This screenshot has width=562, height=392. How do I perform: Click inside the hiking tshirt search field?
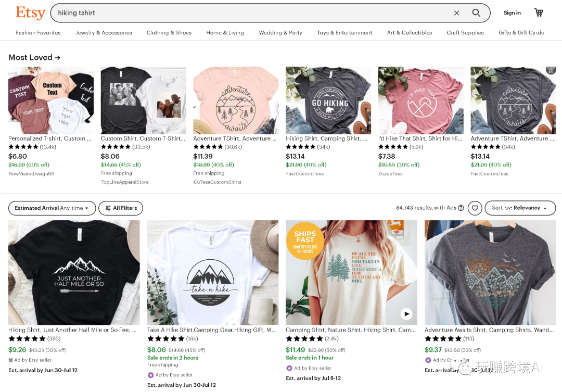[250, 13]
